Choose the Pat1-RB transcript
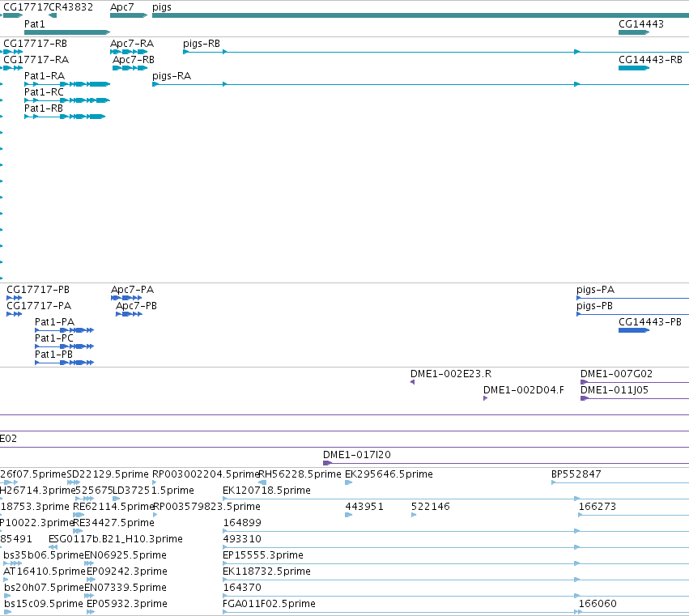 pos(65,117)
